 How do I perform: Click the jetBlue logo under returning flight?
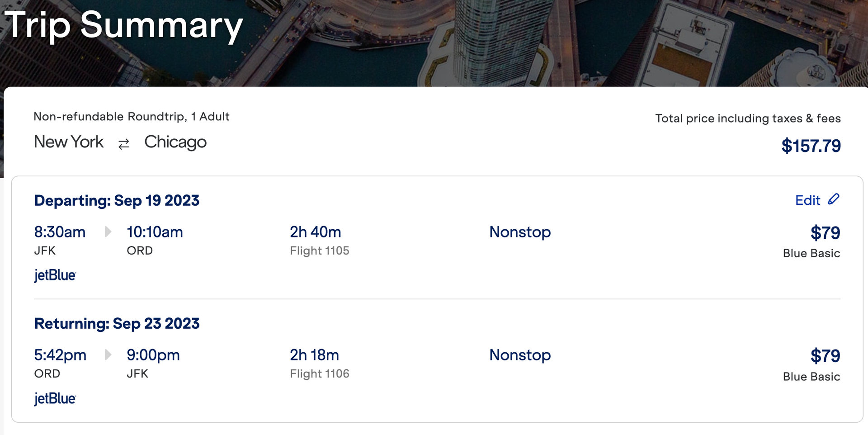[x=55, y=398]
